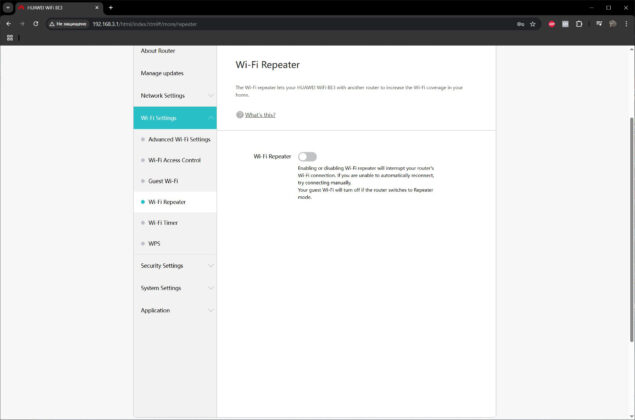Click the address bar URL field
The width and height of the screenshot is (635, 420).
[283, 24]
